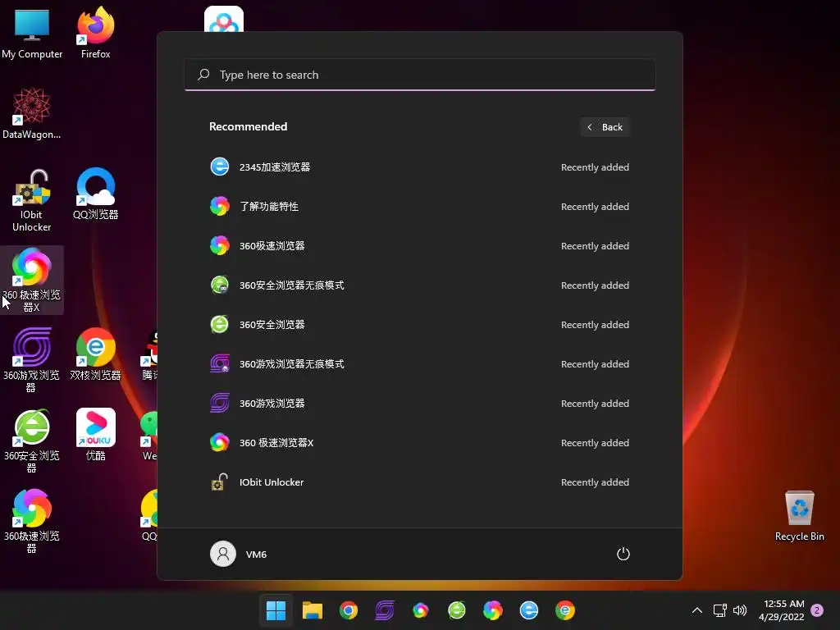
Task: Open 360 极速浏览器X in the Recommended list
Action: click(x=419, y=442)
